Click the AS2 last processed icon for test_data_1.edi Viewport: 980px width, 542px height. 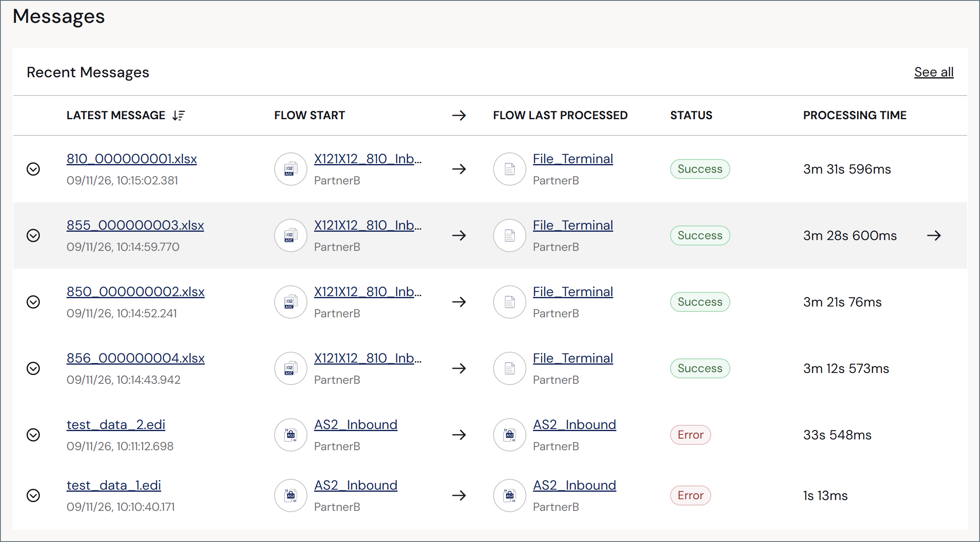click(509, 495)
